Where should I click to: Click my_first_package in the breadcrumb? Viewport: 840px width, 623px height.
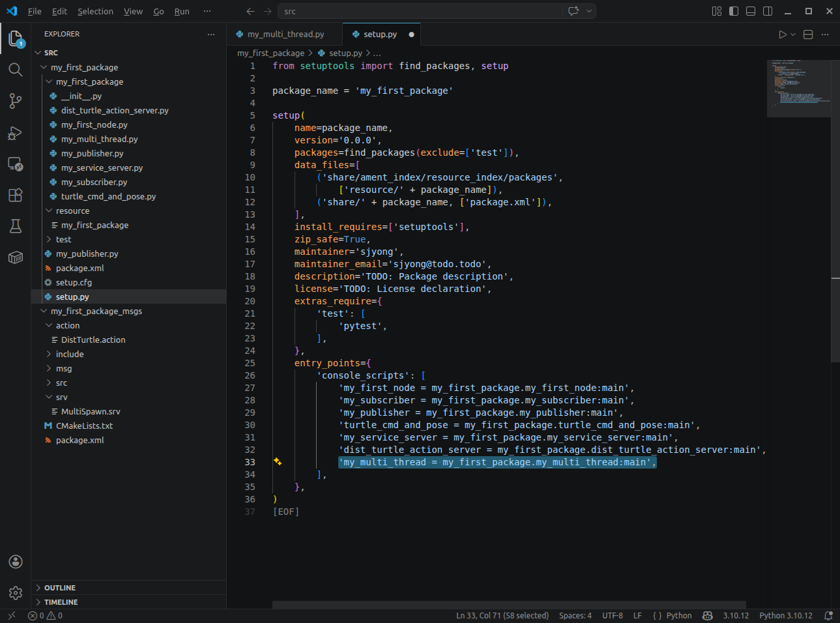pyautogui.click(x=270, y=53)
